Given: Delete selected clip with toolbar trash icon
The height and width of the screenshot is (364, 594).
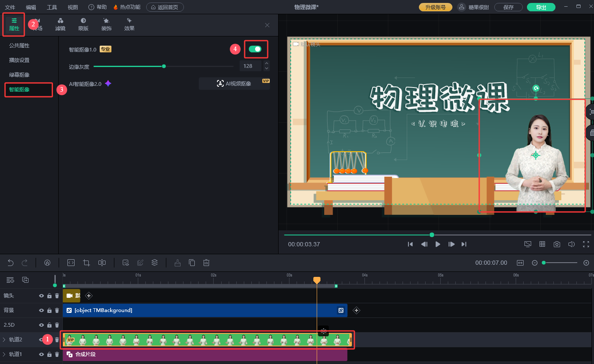Looking at the screenshot, I should (206, 263).
